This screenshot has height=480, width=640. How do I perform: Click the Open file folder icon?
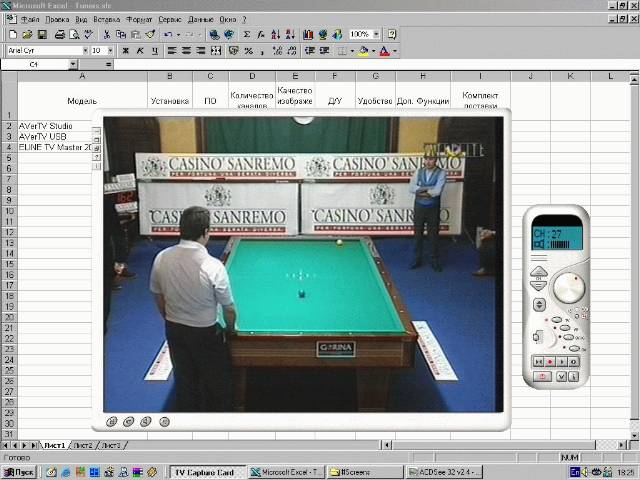pos(27,35)
